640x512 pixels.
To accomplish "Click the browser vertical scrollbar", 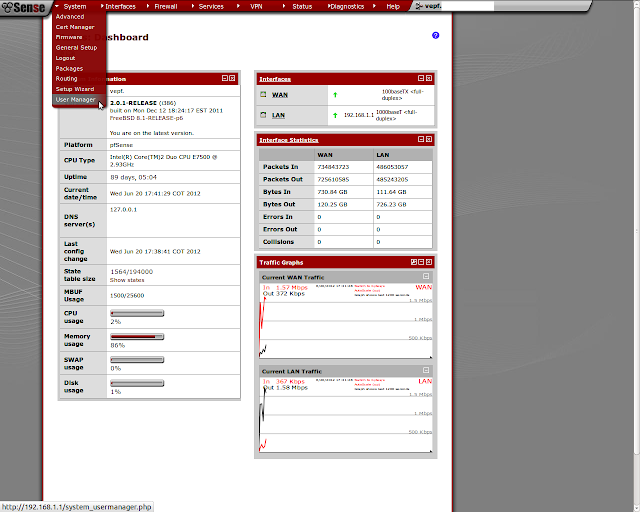I will [x=637, y=229].
